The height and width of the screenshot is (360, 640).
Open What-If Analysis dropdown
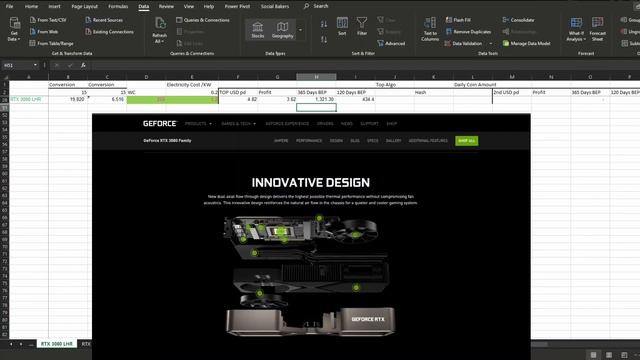576,29
